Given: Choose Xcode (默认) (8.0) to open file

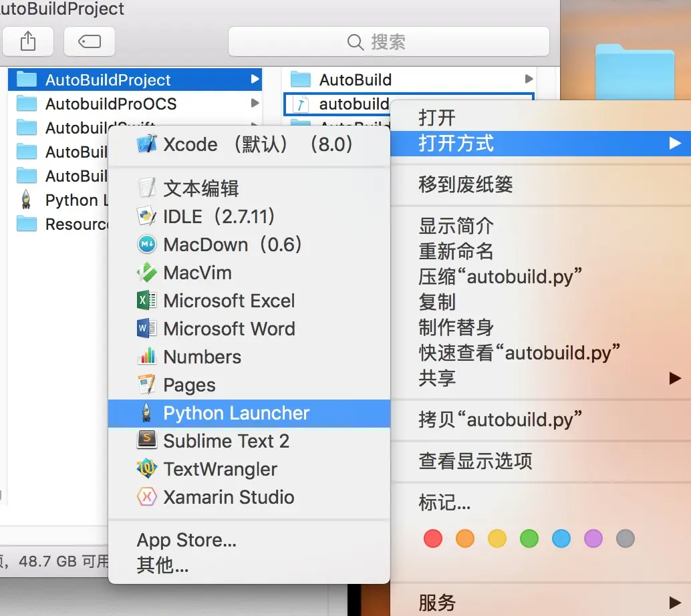Looking at the screenshot, I should [249, 144].
